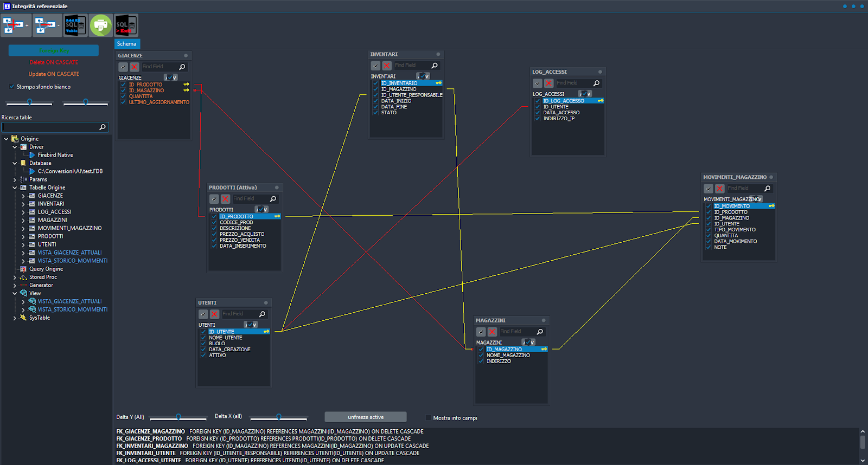Screen dimensions: 868x465
Task: Click the green print icon
Action: tap(101, 25)
